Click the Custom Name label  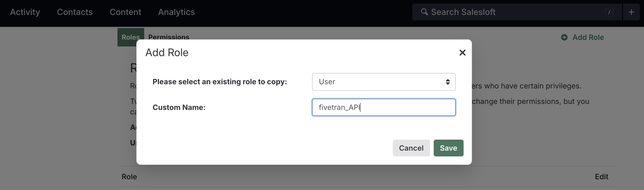coord(179,107)
